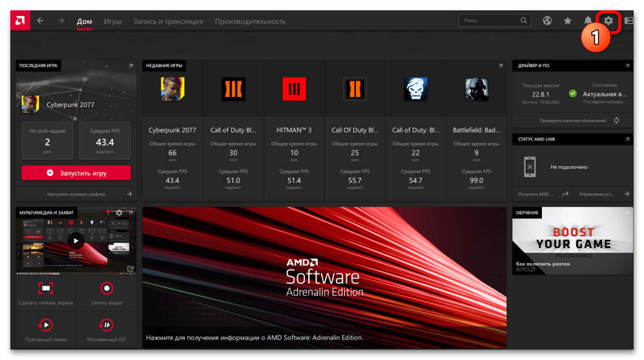This screenshot has height=360, width=644.
Task: Open the Производительность tab
Action: (250, 21)
